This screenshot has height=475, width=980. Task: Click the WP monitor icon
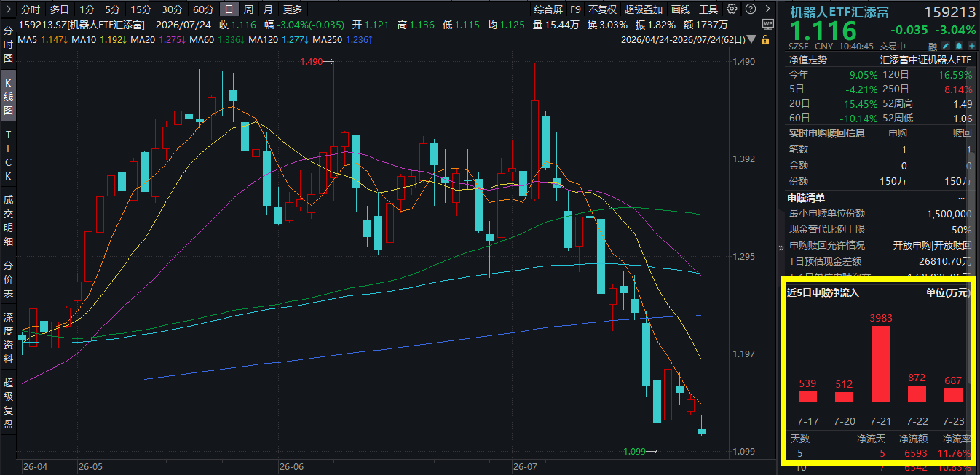[767, 24]
